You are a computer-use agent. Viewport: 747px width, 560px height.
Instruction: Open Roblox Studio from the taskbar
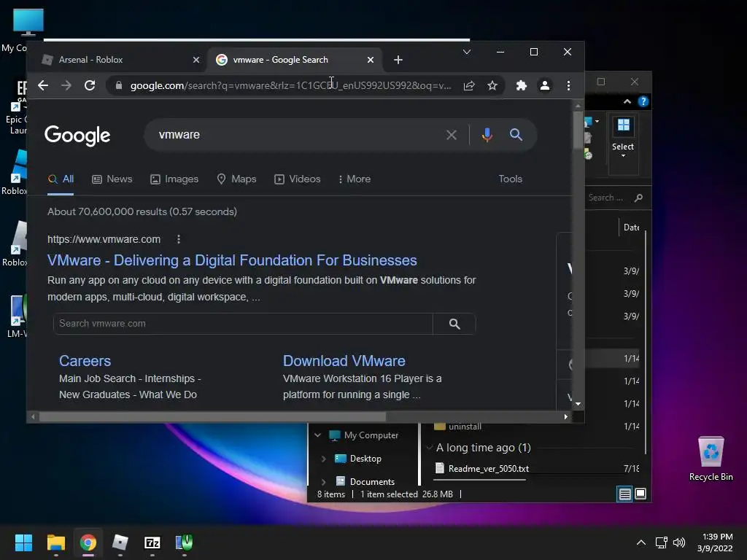tap(120, 542)
